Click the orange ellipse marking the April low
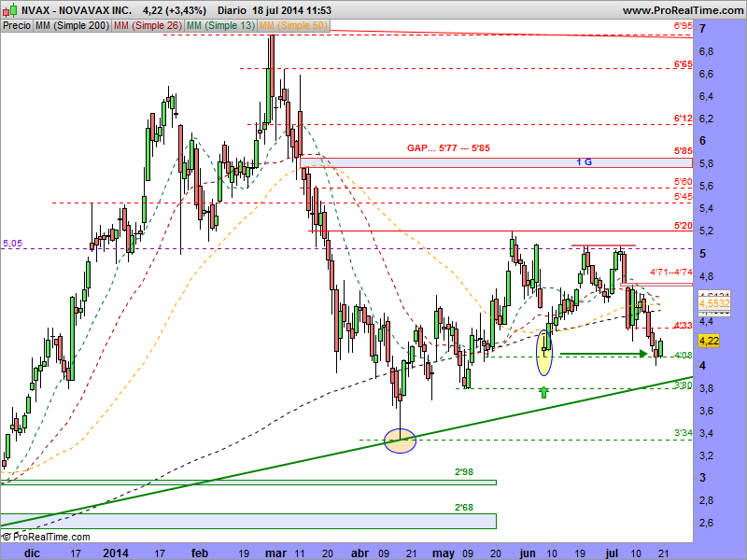 (401, 441)
